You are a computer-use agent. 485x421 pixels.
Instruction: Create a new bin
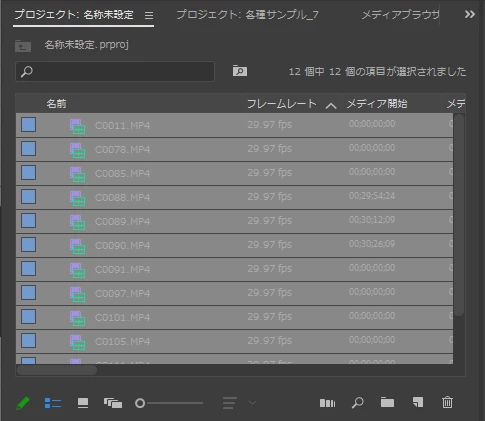[387, 402]
